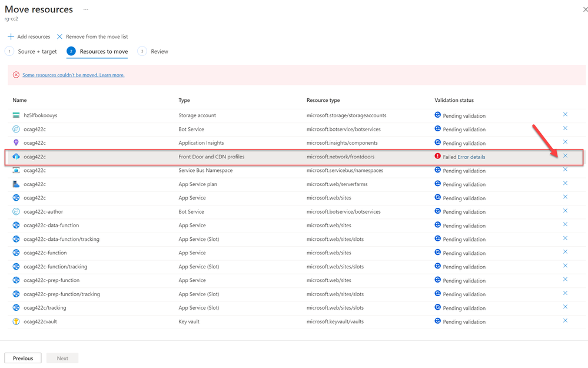Sort by the Type column header
Screen dimensions: 588x368
184,100
